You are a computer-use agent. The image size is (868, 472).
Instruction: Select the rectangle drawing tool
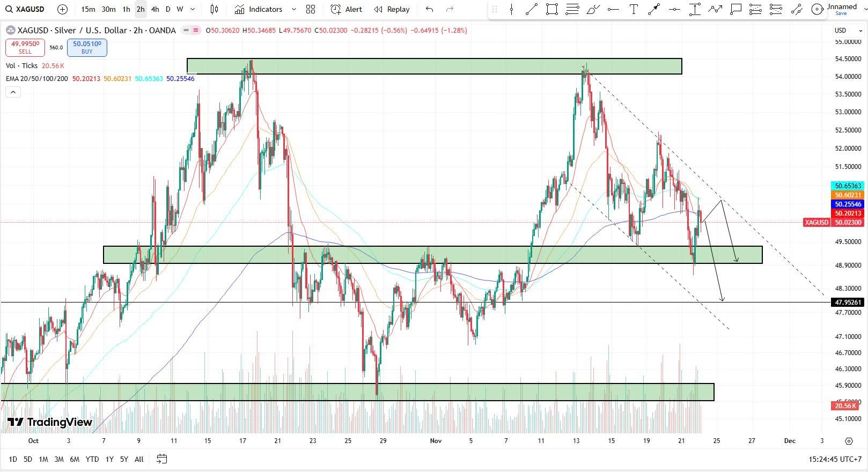(x=551, y=9)
